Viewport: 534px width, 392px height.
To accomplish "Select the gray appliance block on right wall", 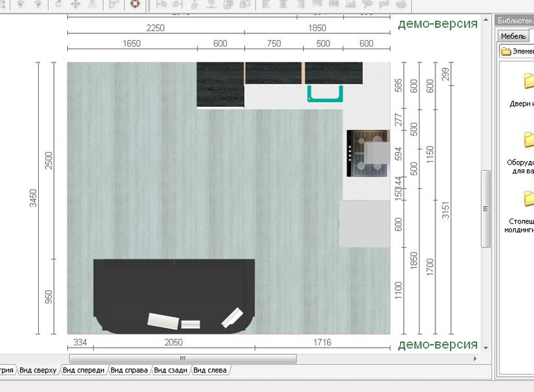I will coord(365,223).
